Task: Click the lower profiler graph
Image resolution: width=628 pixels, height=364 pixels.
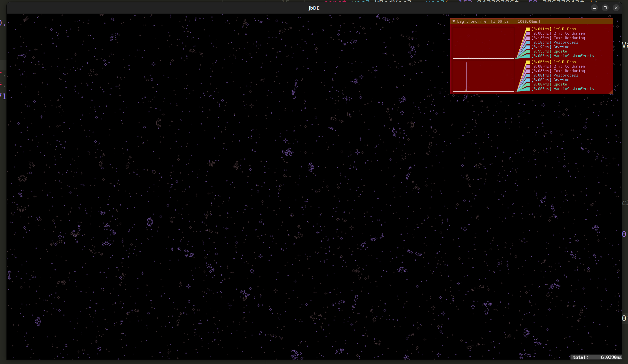Action: [x=483, y=76]
